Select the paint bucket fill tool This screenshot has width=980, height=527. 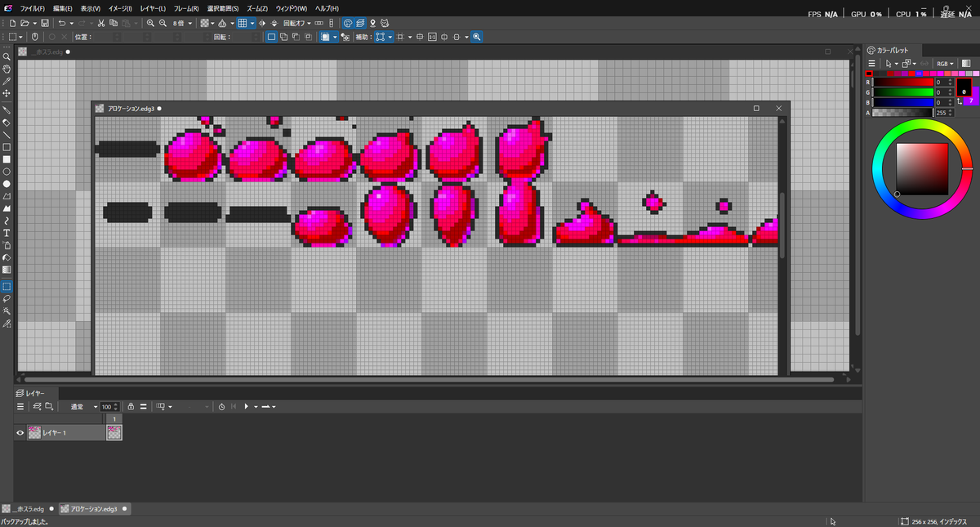pyautogui.click(x=7, y=257)
